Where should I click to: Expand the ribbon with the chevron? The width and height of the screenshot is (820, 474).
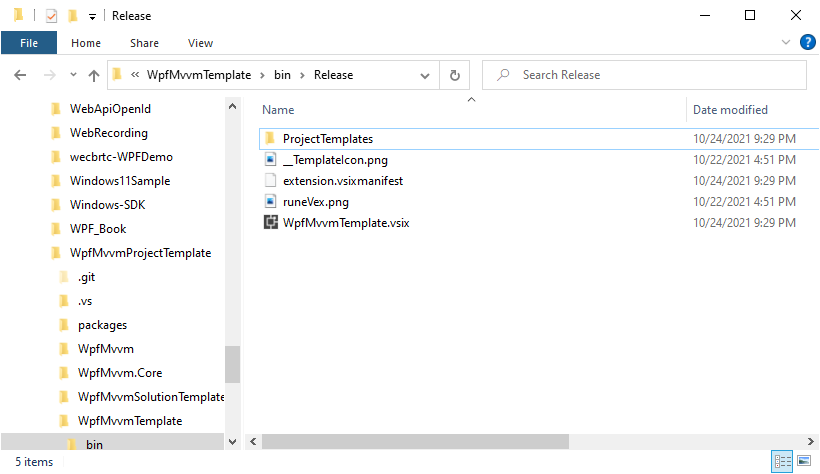pyautogui.click(x=785, y=42)
